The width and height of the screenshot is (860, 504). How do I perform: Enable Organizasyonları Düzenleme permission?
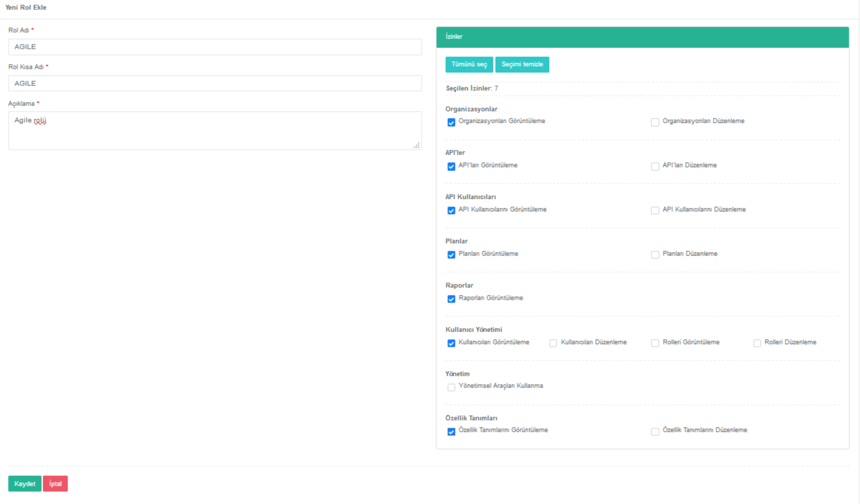point(655,122)
